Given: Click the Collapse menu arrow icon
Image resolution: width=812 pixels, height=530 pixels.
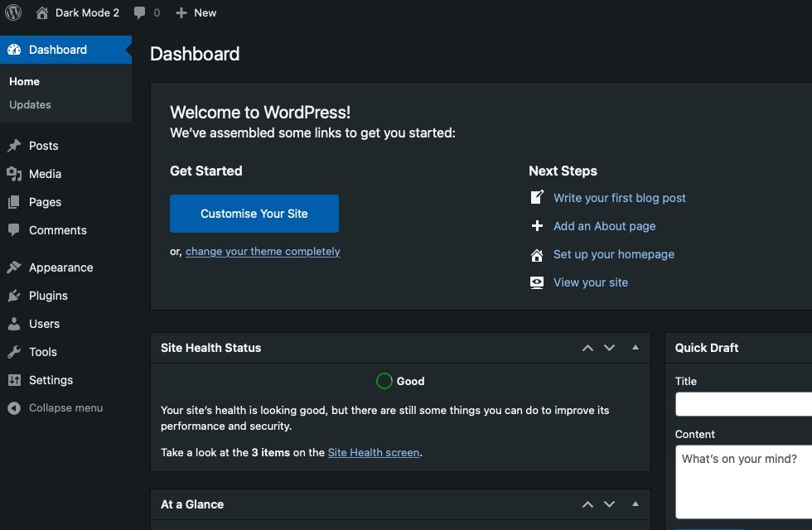Looking at the screenshot, I should pyautogui.click(x=14, y=407).
